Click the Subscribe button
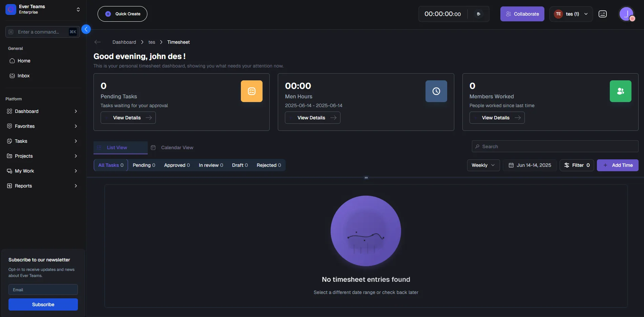 point(43,304)
